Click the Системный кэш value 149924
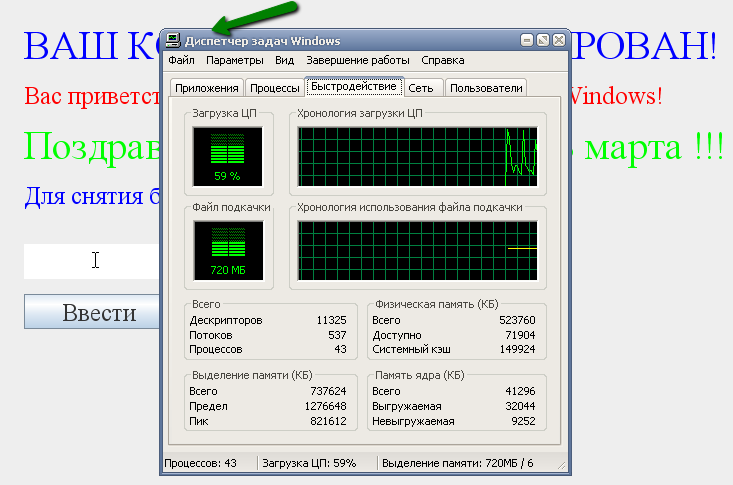733x485 pixels. point(517,349)
